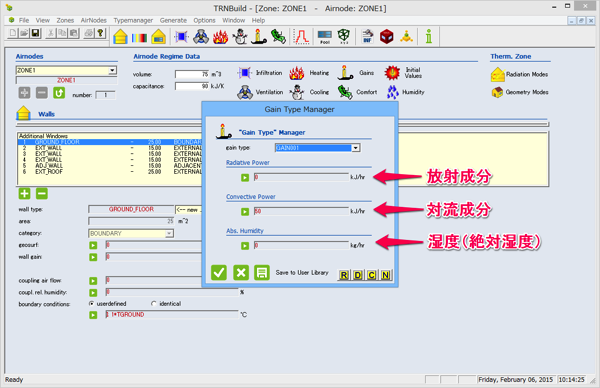Click the Save to User Library button

[x=262, y=273]
